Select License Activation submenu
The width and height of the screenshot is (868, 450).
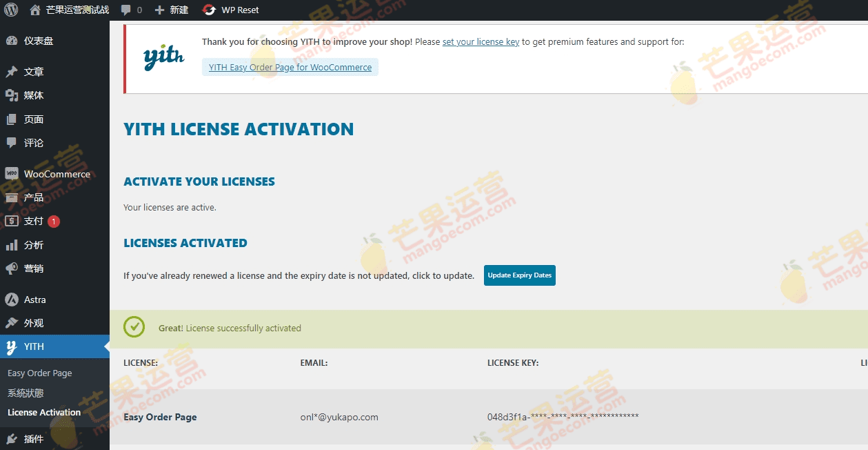pyautogui.click(x=44, y=412)
